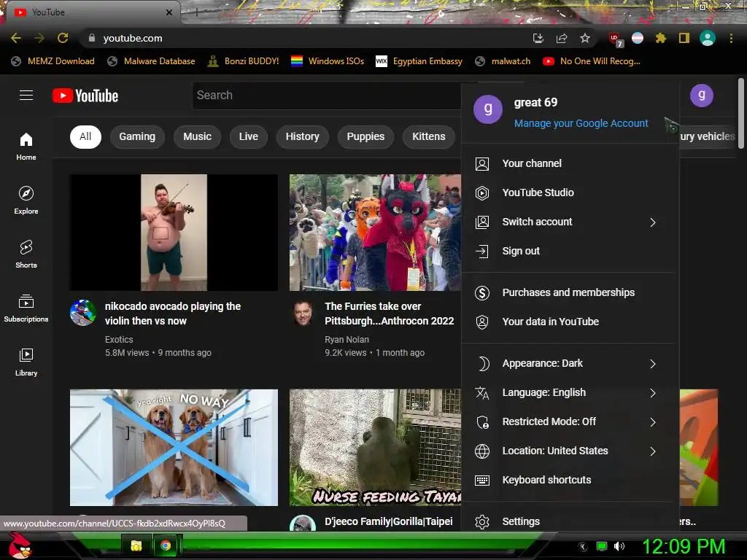Open Furries take over Pittsburgh video title
747x560 pixels.
click(x=390, y=314)
